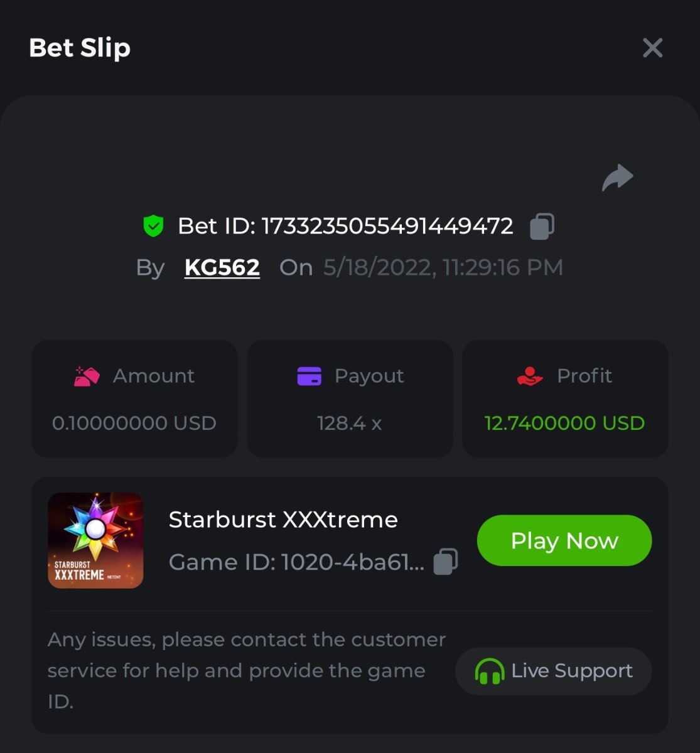The width and height of the screenshot is (700, 753).
Task: Click the share arrow icon
Action: click(617, 178)
